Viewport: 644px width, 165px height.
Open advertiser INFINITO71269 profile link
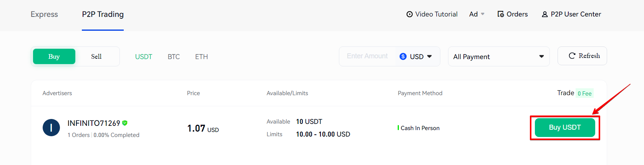point(94,123)
